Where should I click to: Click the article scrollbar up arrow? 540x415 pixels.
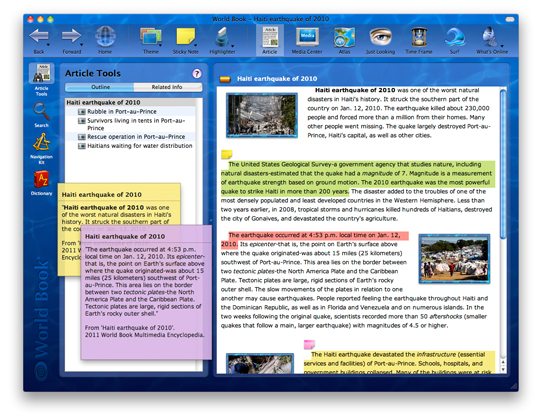coord(503,362)
